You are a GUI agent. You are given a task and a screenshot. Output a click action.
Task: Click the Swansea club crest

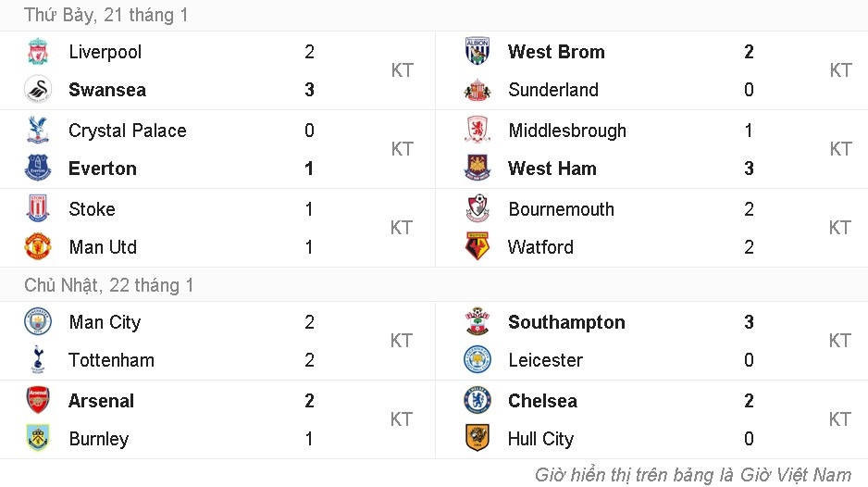click(38, 90)
